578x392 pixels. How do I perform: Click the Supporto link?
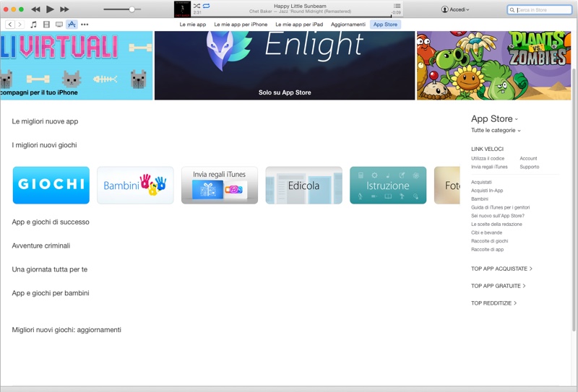(x=530, y=167)
